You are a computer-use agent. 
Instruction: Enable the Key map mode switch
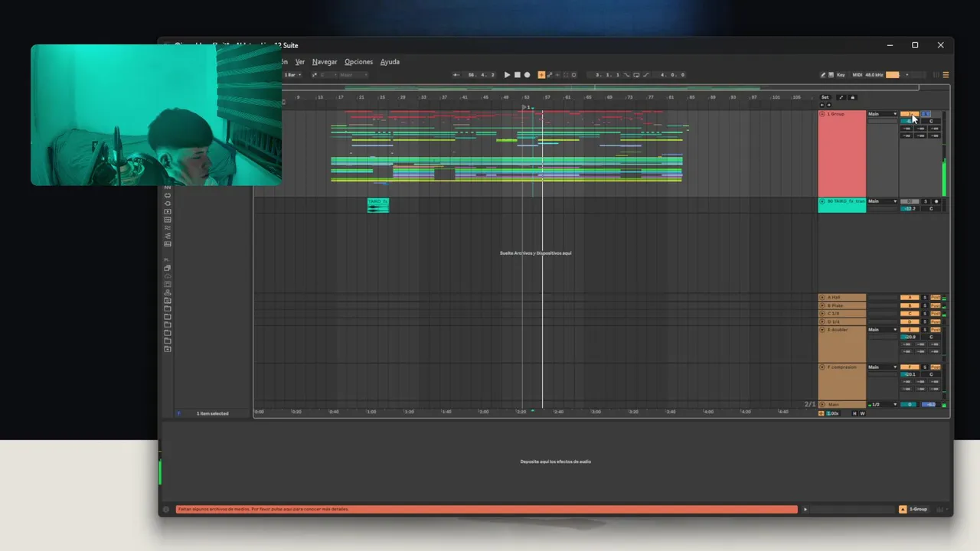(x=841, y=75)
